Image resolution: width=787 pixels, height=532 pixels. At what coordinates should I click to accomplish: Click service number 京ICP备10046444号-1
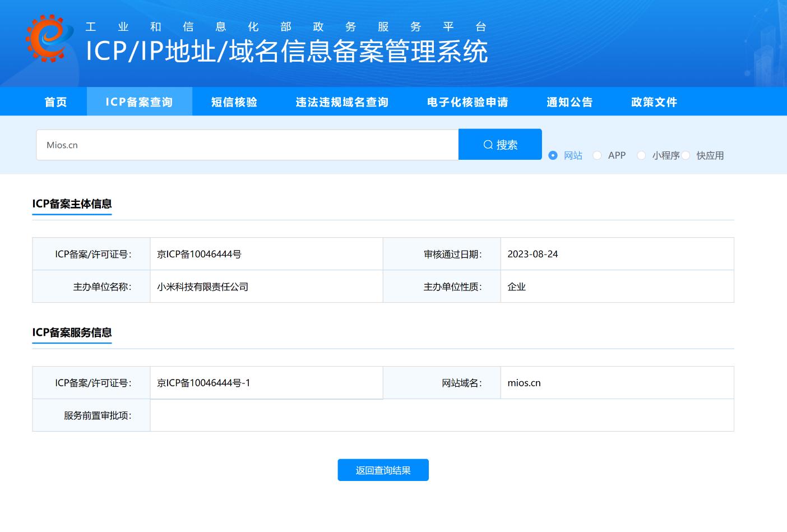(x=203, y=383)
